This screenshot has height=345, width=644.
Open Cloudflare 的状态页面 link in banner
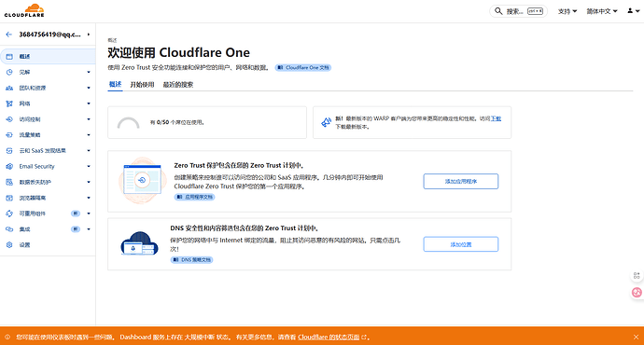[x=329, y=338]
